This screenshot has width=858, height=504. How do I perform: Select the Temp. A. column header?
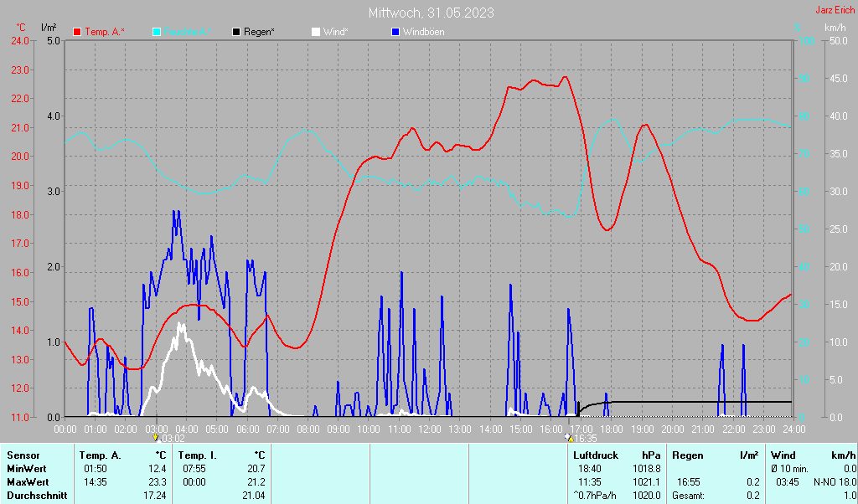(x=100, y=455)
